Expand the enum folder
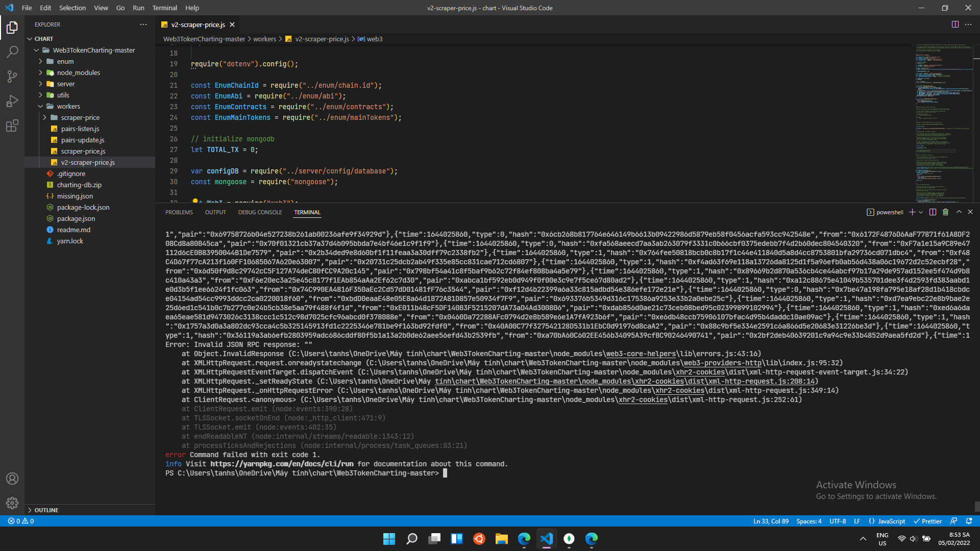Screen dimensions: 980x551 [x=90, y=61]
